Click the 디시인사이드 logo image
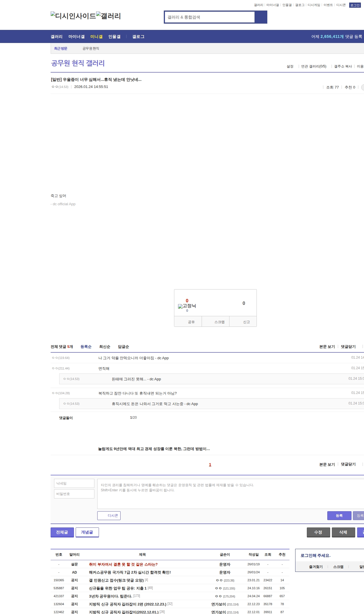 (x=73, y=16)
